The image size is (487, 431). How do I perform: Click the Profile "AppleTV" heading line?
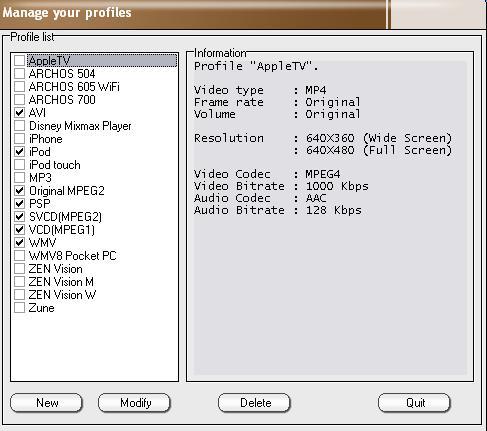[256, 66]
